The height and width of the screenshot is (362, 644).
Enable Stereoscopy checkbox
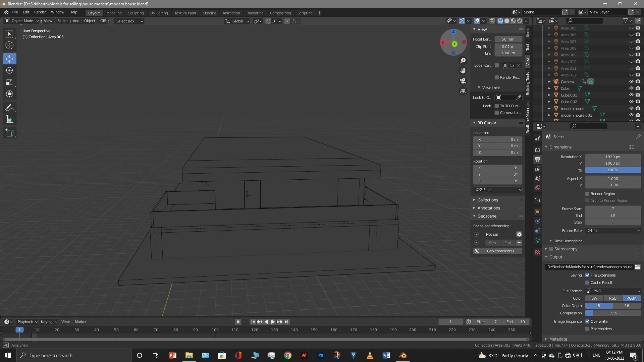point(551,249)
